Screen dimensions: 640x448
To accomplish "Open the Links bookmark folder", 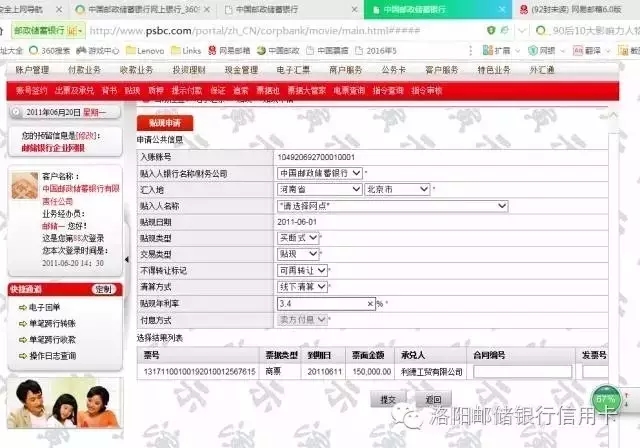I will pos(186,51).
